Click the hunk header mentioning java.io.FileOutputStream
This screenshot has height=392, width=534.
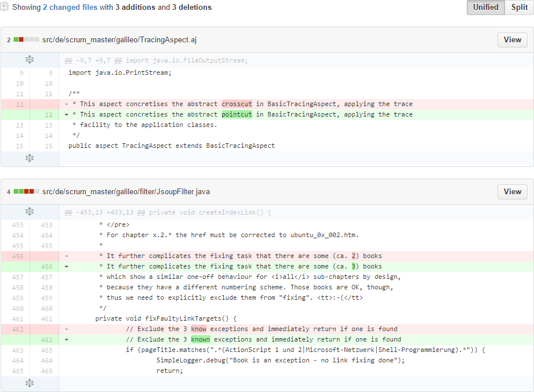pos(157,60)
